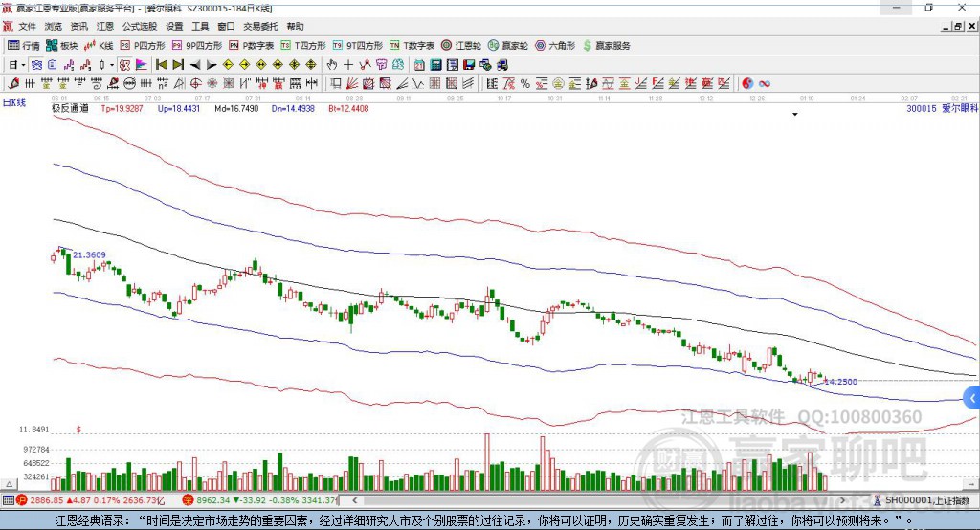Click the stock name 300015 爱尔眼科
980x530 pixels.
(942, 108)
